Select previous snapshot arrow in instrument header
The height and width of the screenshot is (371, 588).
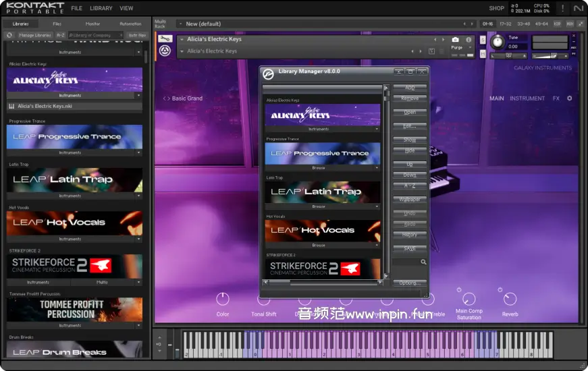[x=412, y=51]
